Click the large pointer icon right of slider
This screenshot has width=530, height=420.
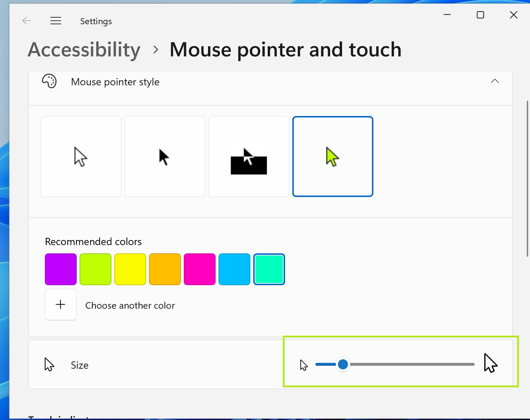point(491,363)
